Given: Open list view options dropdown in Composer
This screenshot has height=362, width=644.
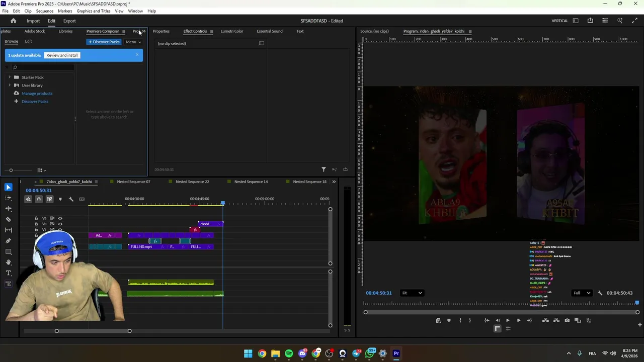Looking at the screenshot, I should pyautogui.click(x=42, y=170).
